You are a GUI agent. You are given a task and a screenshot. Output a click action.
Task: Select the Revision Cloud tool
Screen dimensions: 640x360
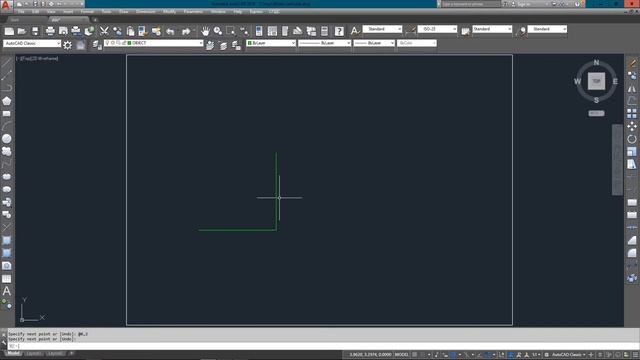(7, 151)
